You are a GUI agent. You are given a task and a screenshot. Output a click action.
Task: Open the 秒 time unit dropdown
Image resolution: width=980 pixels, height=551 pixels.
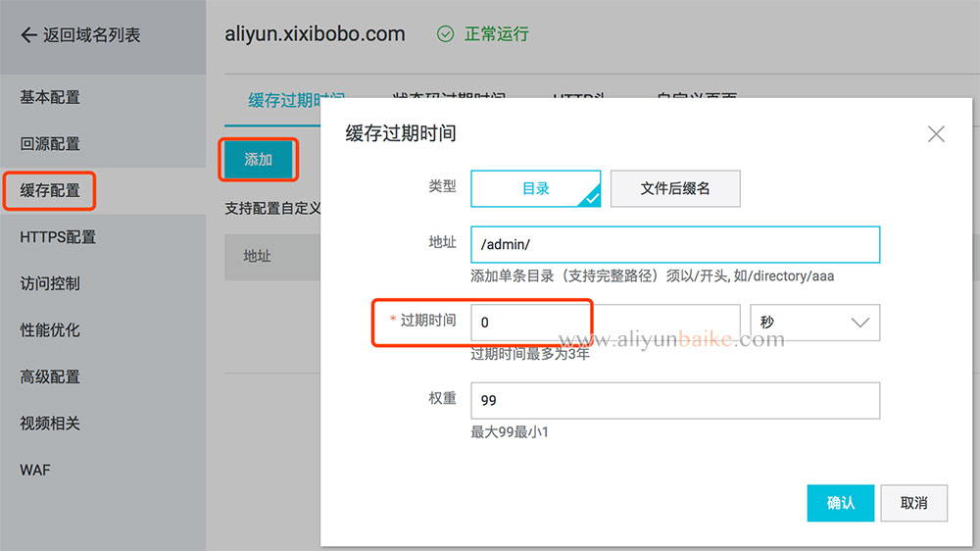tap(815, 323)
